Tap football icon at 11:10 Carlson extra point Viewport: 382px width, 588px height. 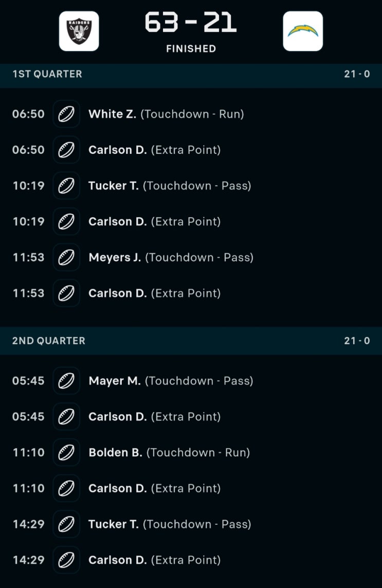[x=66, y=488]
